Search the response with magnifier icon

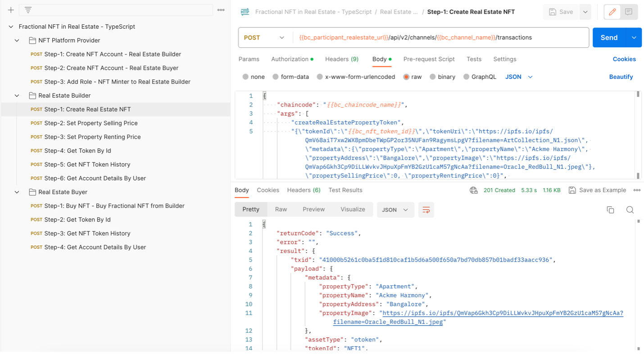[x=630, y=210]
